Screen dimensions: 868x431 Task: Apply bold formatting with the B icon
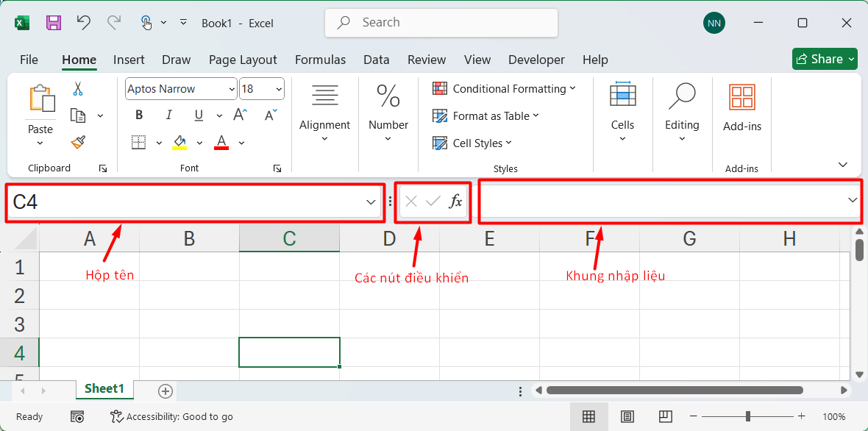coord(138,115)
